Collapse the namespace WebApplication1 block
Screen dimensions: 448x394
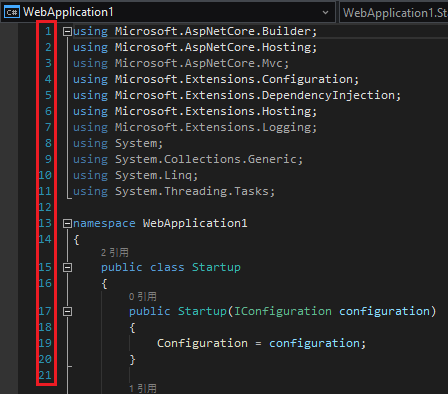click(67, 223)
